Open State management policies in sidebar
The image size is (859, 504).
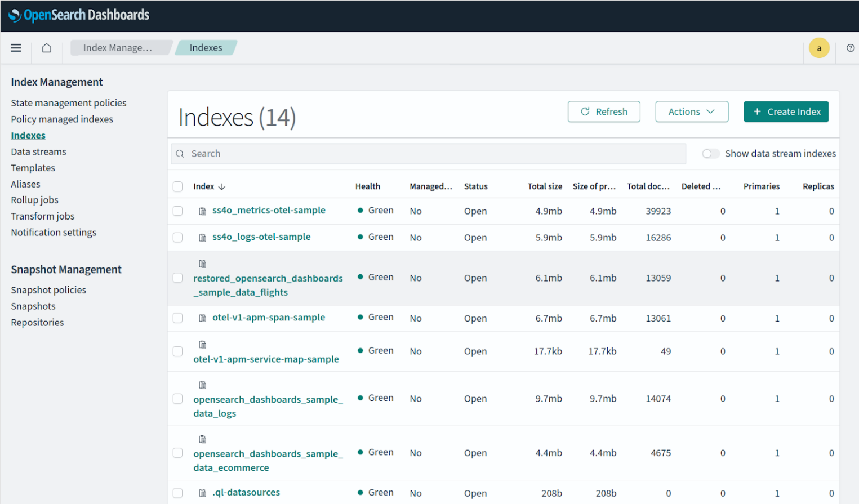pos(69,103)
